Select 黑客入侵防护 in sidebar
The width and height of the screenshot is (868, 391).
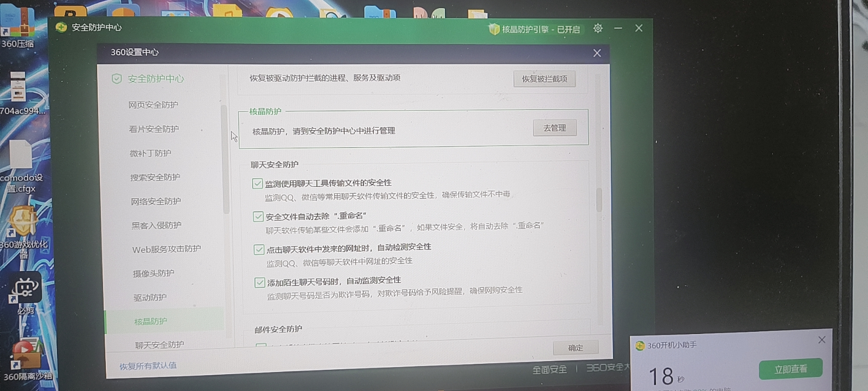[156, 225]
